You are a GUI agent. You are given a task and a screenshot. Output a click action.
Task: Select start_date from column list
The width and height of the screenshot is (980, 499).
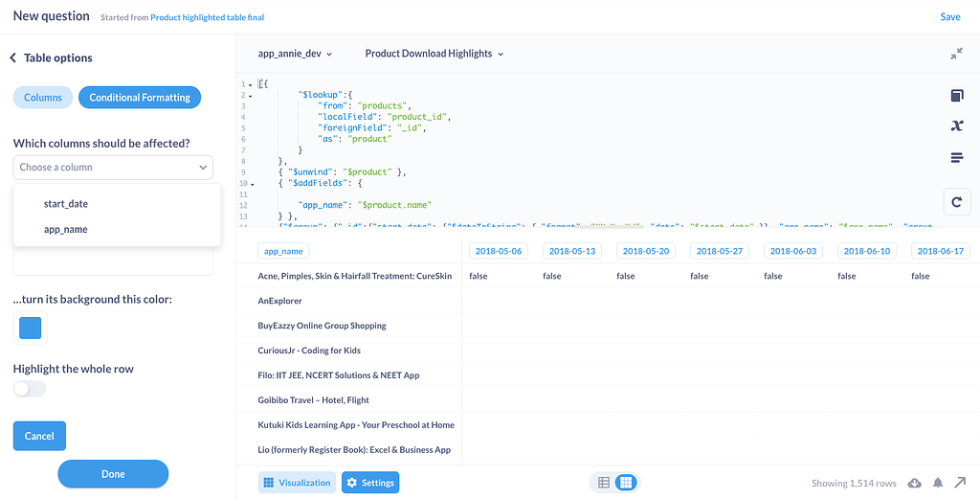117,204
